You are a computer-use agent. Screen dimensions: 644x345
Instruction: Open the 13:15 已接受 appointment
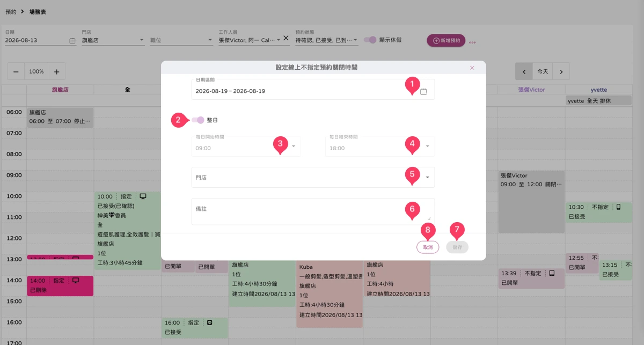point(616,270)
